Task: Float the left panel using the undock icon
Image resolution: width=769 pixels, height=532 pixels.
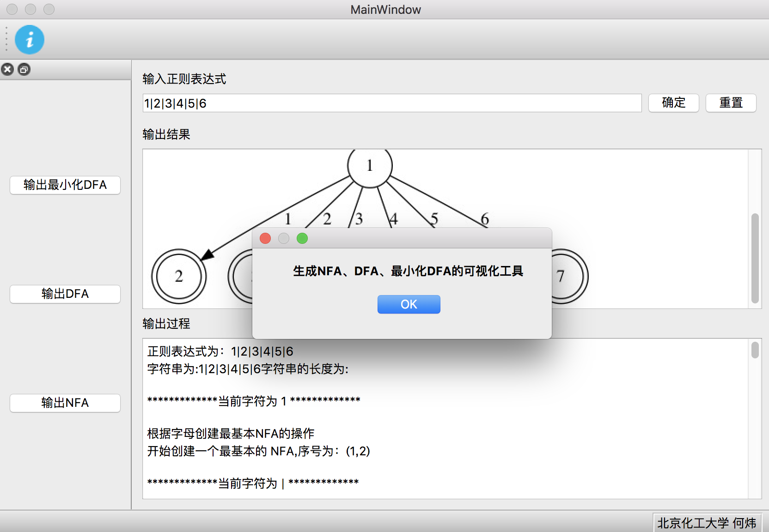Action: tap(24, 69)
